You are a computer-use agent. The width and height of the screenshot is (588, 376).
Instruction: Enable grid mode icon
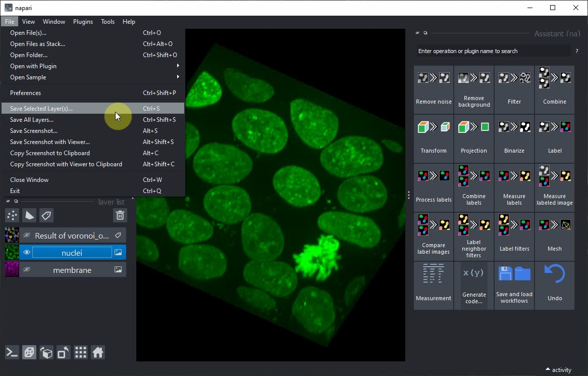[x=81, y=353]
